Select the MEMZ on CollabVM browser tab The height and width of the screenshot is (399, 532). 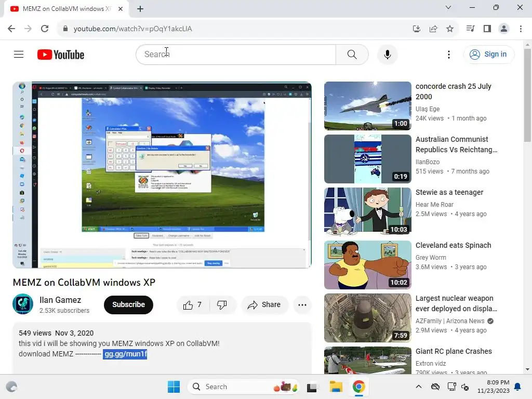pos(66,9)
